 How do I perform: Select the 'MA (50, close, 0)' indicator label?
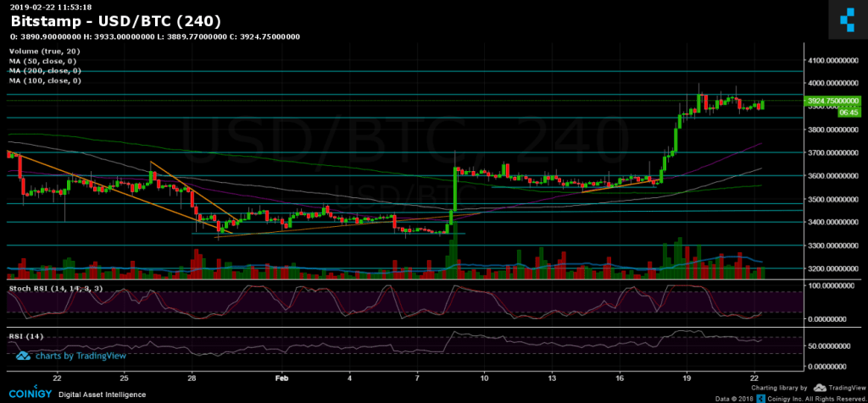pyautogui.click(x=43, y=61)
